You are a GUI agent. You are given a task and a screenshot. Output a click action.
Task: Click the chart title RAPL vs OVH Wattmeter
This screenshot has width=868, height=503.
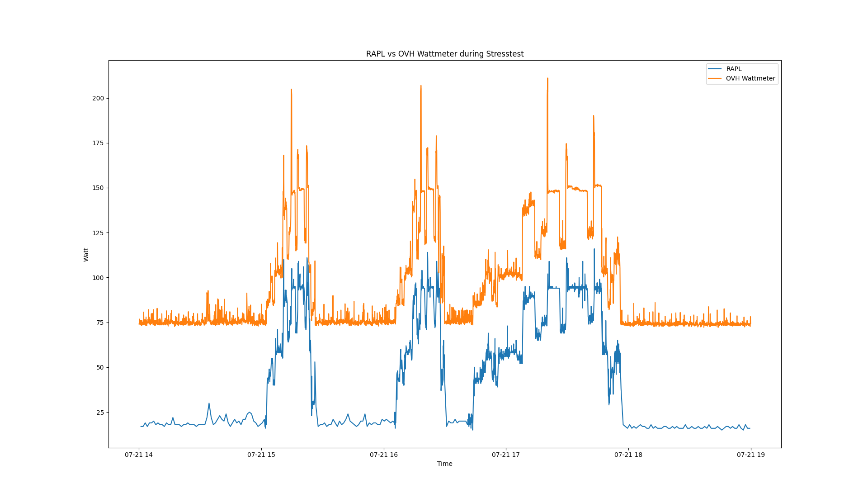444,54
